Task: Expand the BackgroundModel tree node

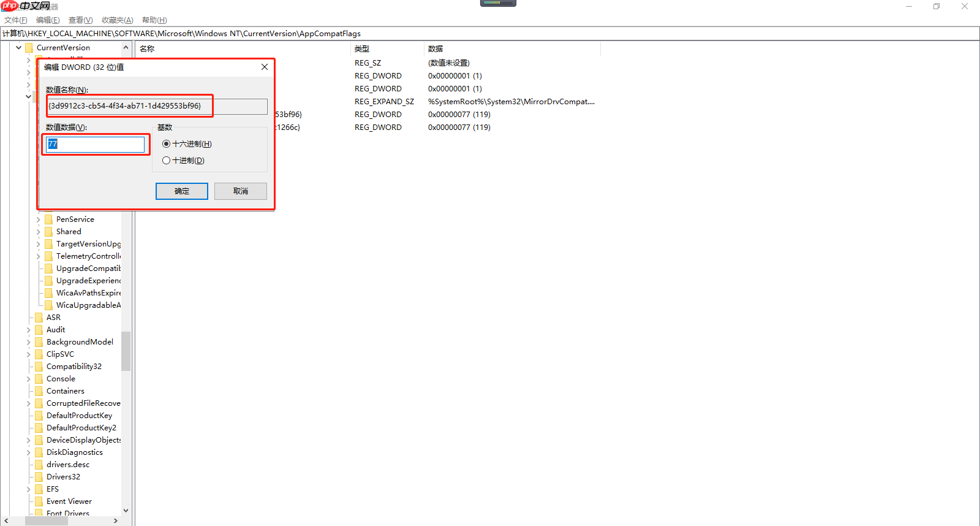Action: (x=29, y=342)
